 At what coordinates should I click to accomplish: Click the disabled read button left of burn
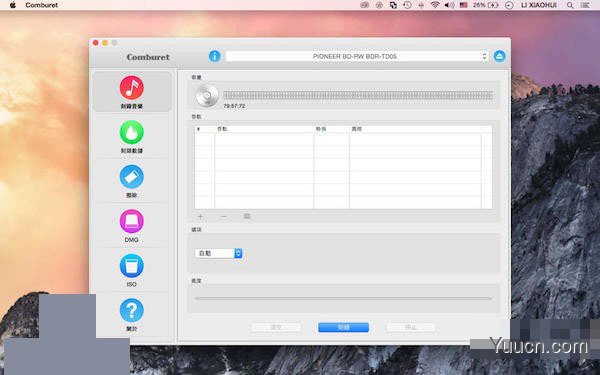(276, 327)
